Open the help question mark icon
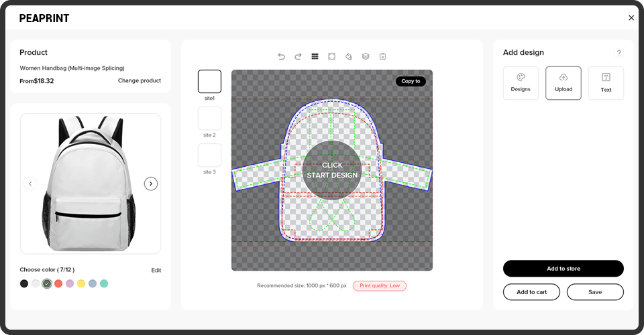Image resolution: width=644 pixels, height=335 pixels. (x=619, y=53)
